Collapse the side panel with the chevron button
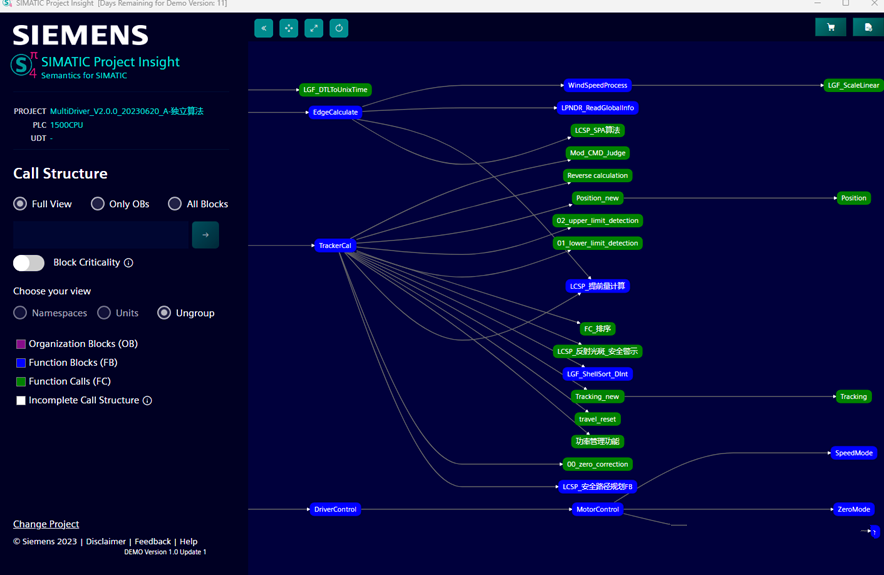 tap(263, 28)
